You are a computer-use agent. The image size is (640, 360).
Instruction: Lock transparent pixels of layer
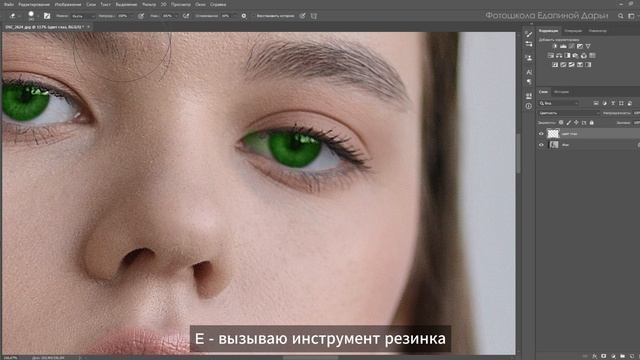(561, 122)
